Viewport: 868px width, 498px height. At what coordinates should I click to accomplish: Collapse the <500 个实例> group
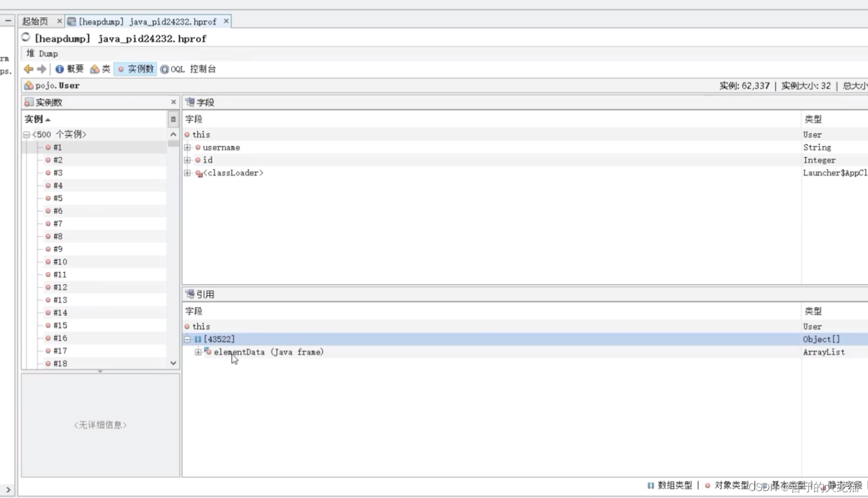[x=27, y=135]
